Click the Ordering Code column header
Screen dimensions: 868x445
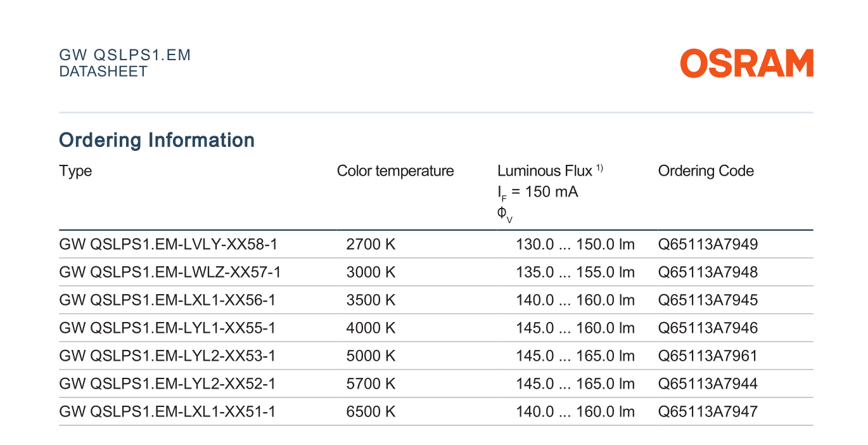[706, 171]
